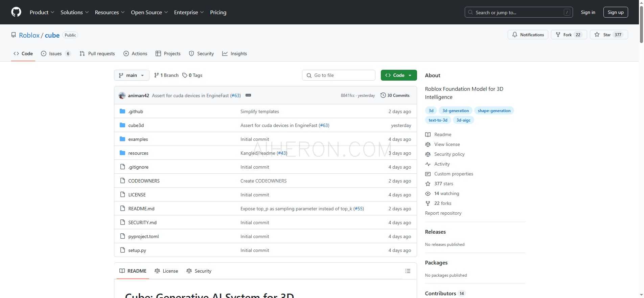Expand commit message ellipsis button
This screenshot has height=298, width=644.
click(248, 95)
